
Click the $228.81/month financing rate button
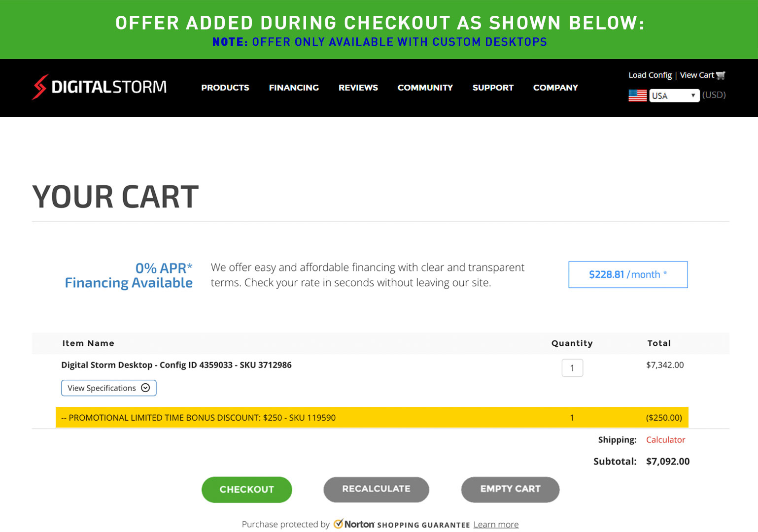[628, 274]
